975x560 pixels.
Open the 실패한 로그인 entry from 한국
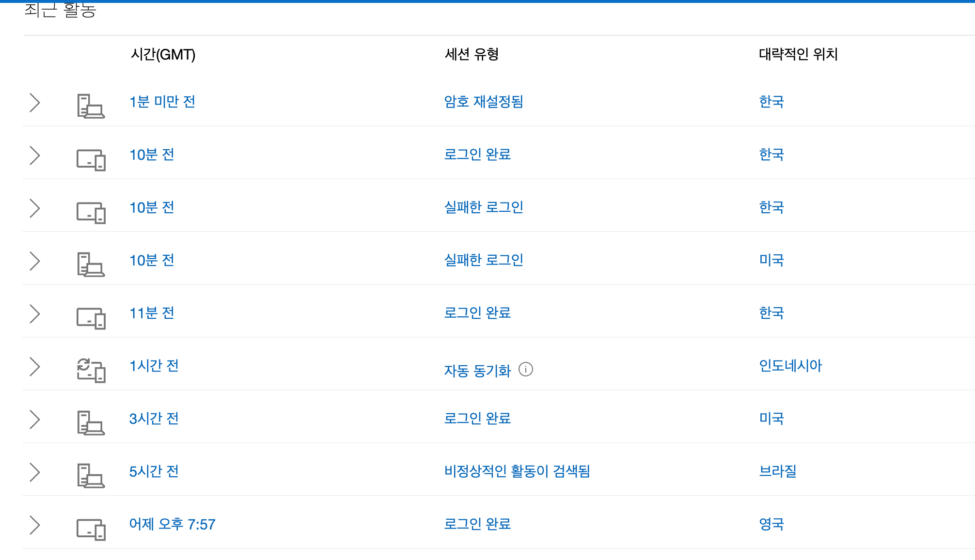tap(484, 207)
